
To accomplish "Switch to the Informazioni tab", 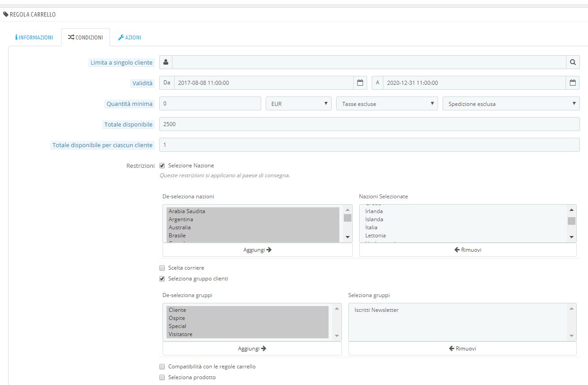I will click(x=34, y=37).
